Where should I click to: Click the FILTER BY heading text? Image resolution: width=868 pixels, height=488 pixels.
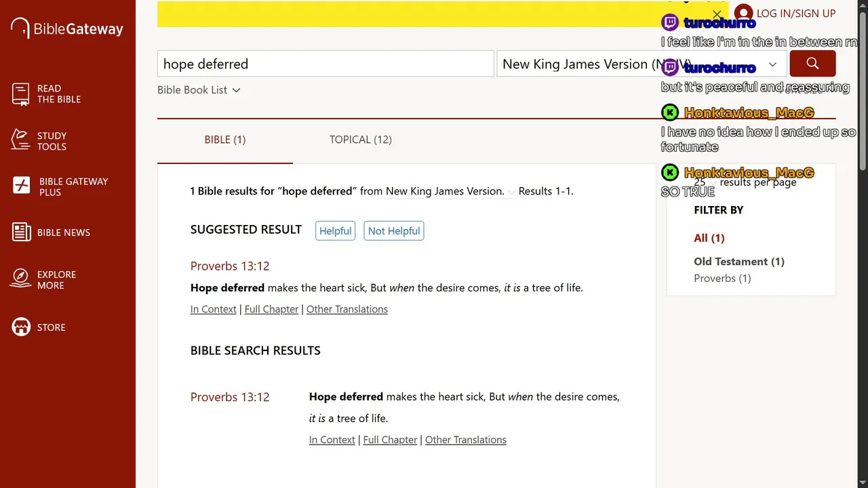[x=719, y=210]
